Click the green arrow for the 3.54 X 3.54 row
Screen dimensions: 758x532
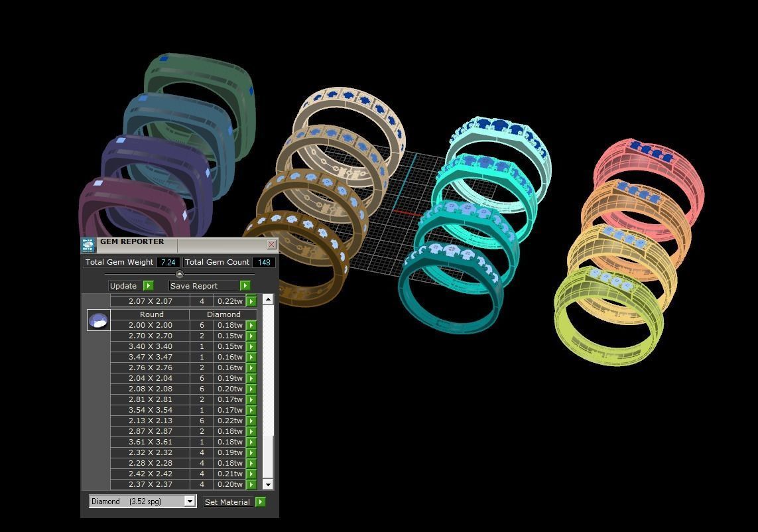[x=251, y=411]
